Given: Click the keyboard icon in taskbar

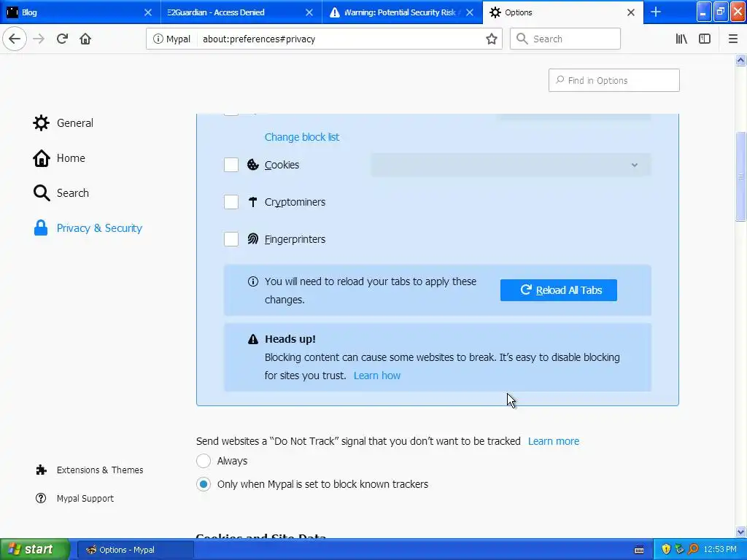Looking at the screenshot, I should click(639, 550).
